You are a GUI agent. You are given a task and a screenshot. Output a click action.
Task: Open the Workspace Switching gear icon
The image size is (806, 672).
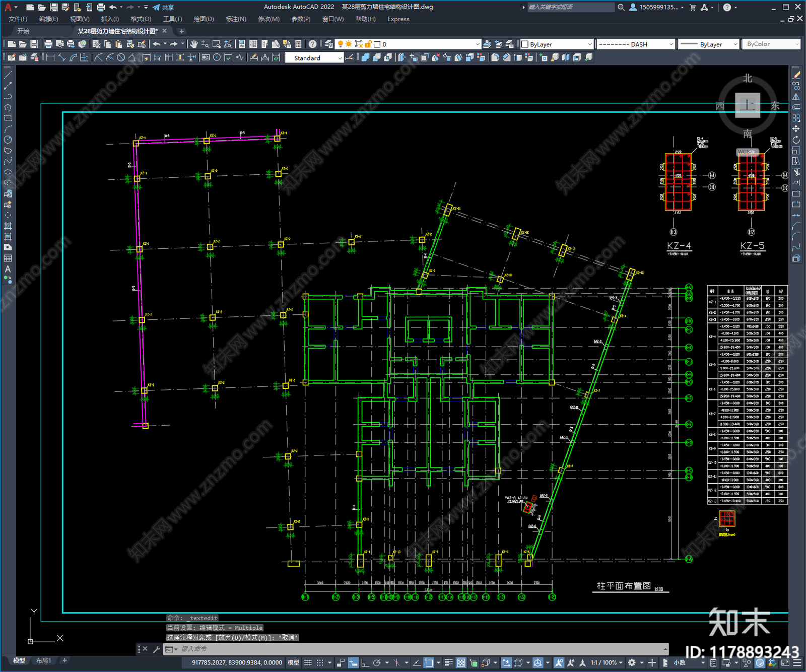(x=632, y=663)
